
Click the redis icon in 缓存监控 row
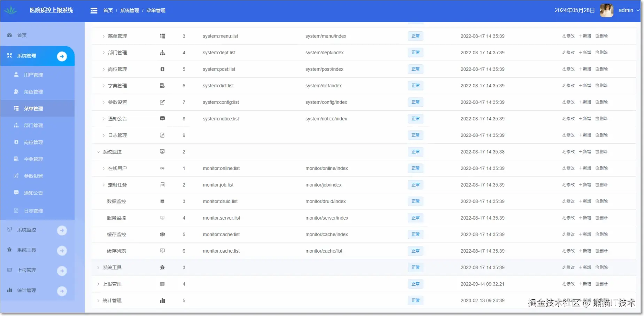pos(162,235)
